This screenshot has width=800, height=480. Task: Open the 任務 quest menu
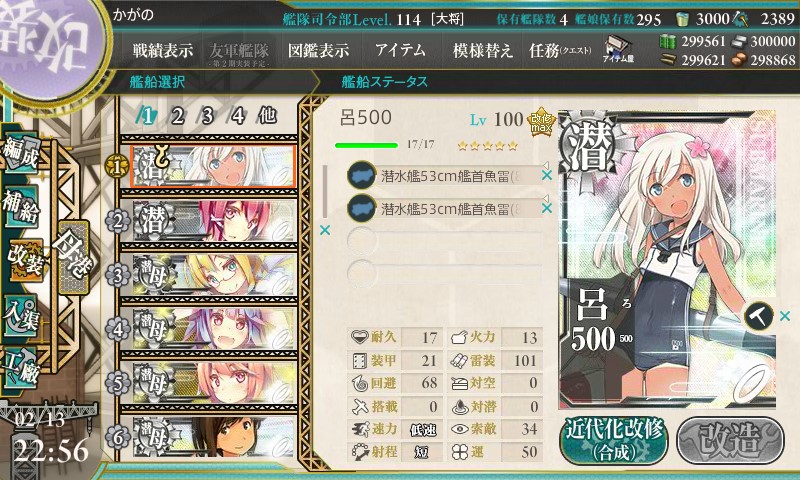[x=560, y=50]
